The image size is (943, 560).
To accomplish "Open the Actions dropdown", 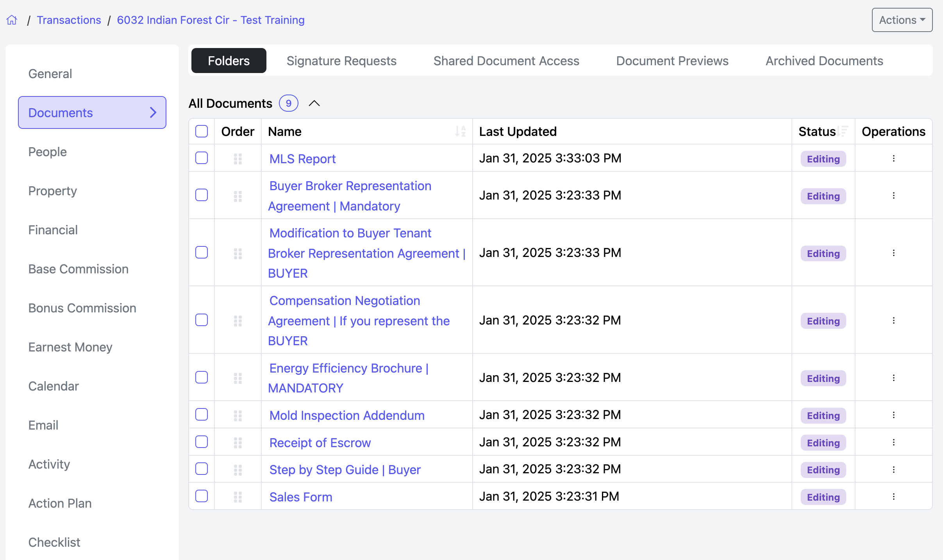I will coord(902,20).
